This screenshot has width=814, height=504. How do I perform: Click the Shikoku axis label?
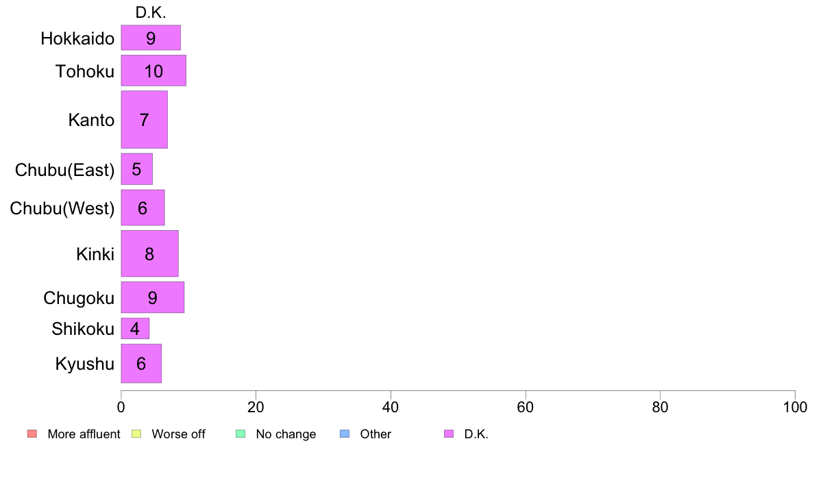(x=82, y=329)
